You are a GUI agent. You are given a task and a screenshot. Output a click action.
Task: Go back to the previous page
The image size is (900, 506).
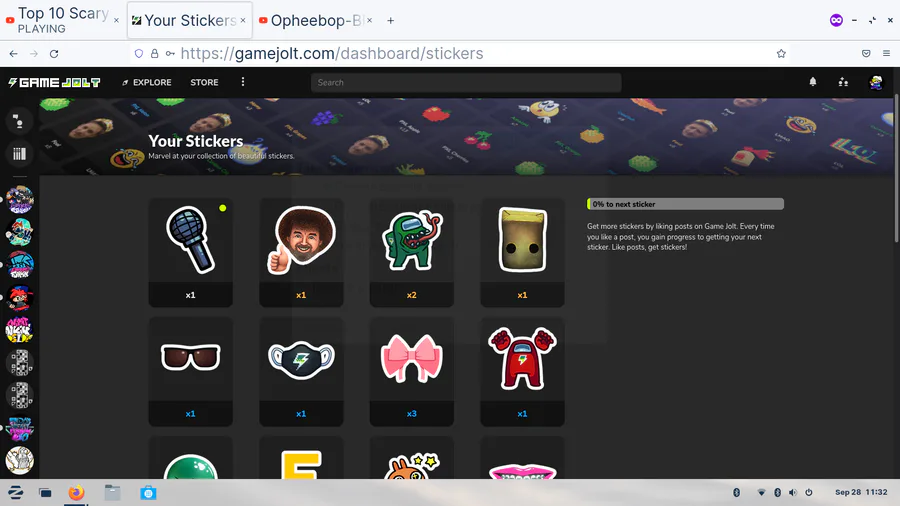coord(13,53)
